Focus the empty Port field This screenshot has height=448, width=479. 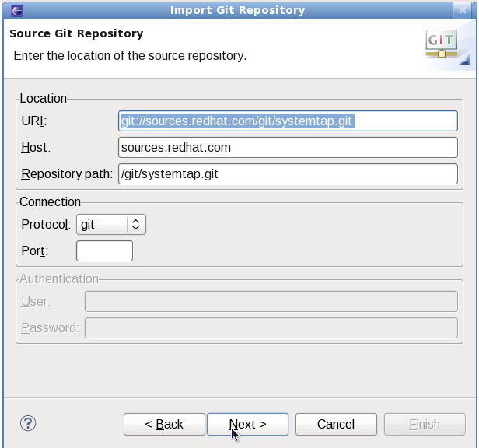pyautogui.click(x=104, y=251)
